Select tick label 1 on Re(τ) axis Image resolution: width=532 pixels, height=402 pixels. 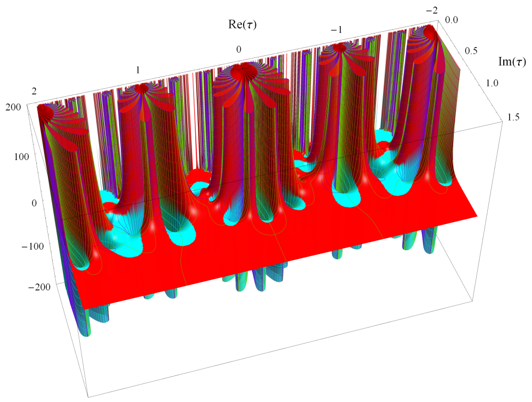tap(138, 70)
